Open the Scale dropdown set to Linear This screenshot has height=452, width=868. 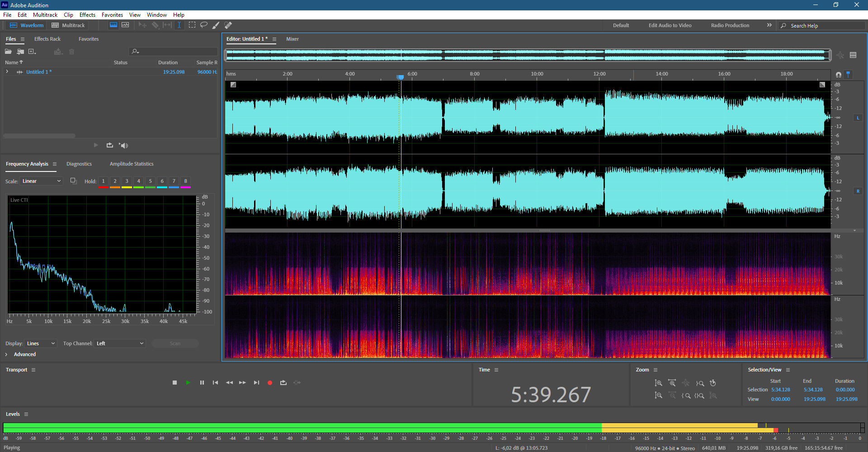[x=42, y=181]
